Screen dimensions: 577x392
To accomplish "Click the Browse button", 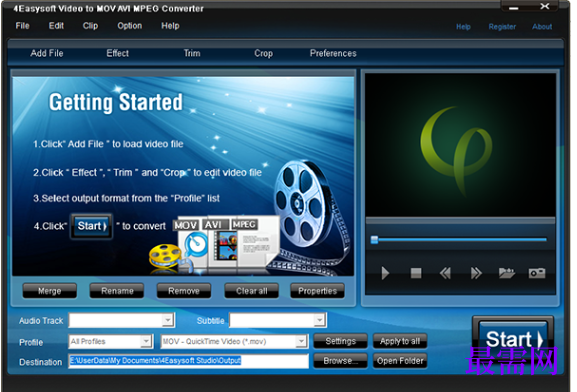I will pyautogui.click(x=340, y=361).
